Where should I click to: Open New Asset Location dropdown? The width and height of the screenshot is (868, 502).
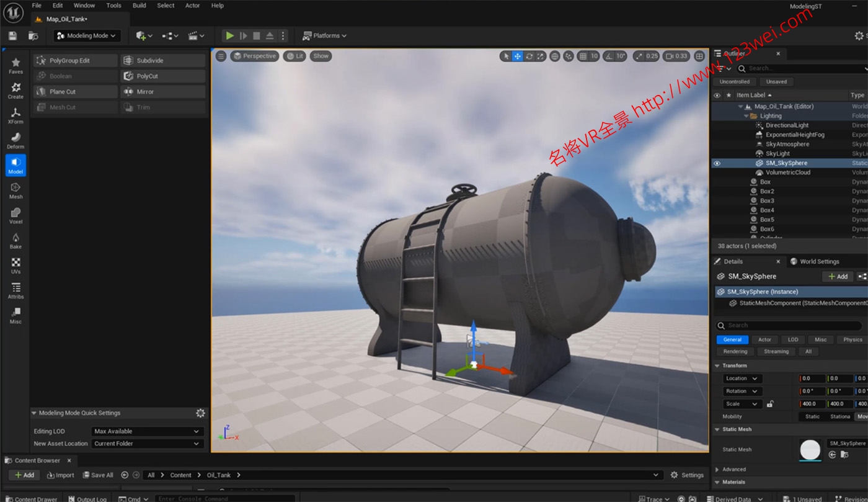pos(147,444)
